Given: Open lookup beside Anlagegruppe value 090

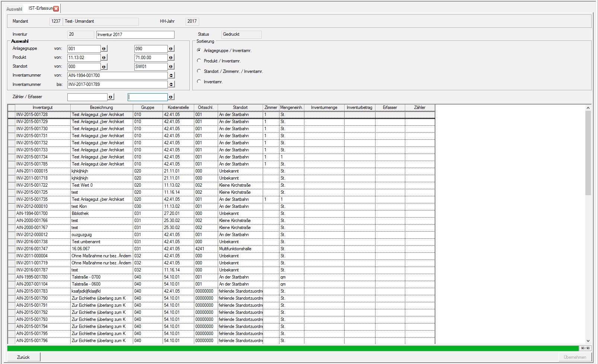Looking at the screenshot, I should [x=171, y=49].
